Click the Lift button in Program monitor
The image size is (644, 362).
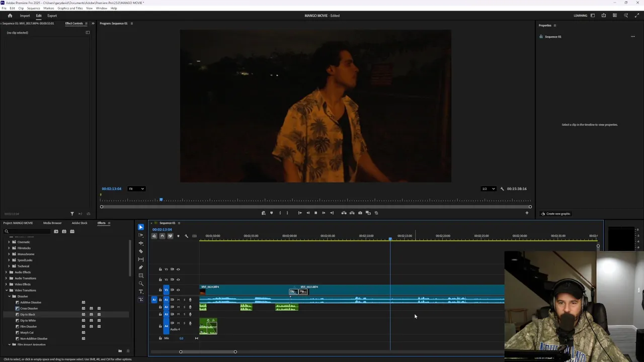tap(344, 213)
